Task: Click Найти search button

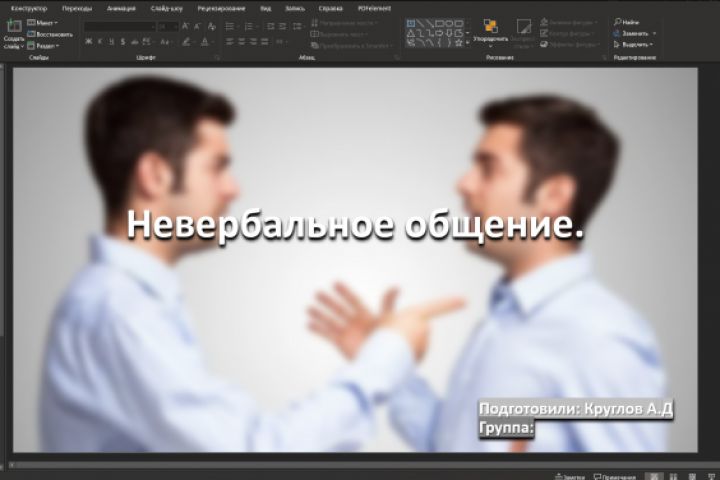Action: tap(627, 22)
